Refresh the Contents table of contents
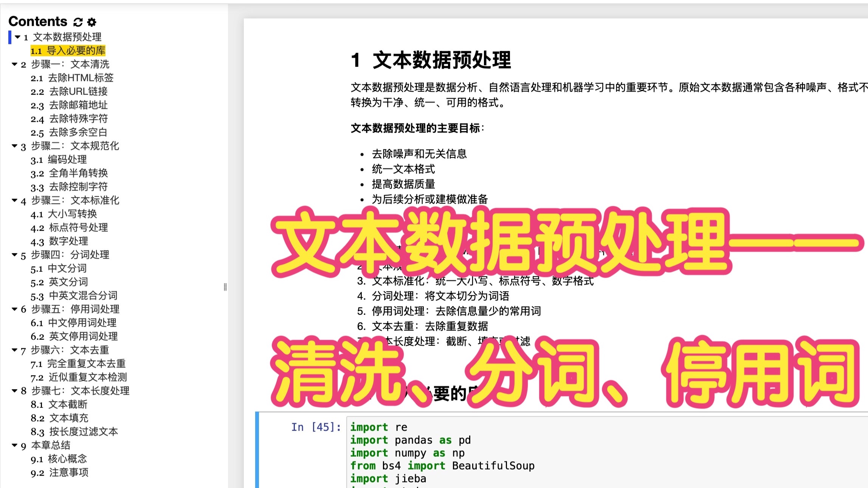 [78, 22]
